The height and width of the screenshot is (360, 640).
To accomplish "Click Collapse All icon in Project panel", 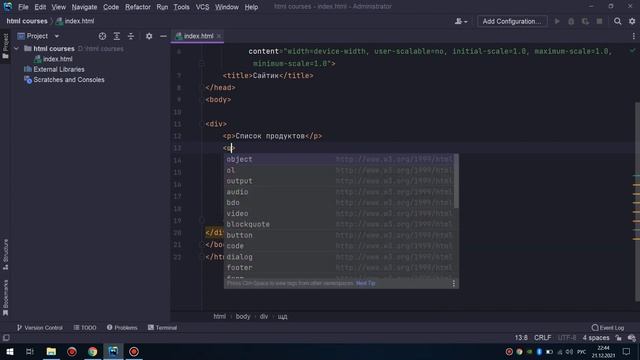I will (x=131, y=36).
